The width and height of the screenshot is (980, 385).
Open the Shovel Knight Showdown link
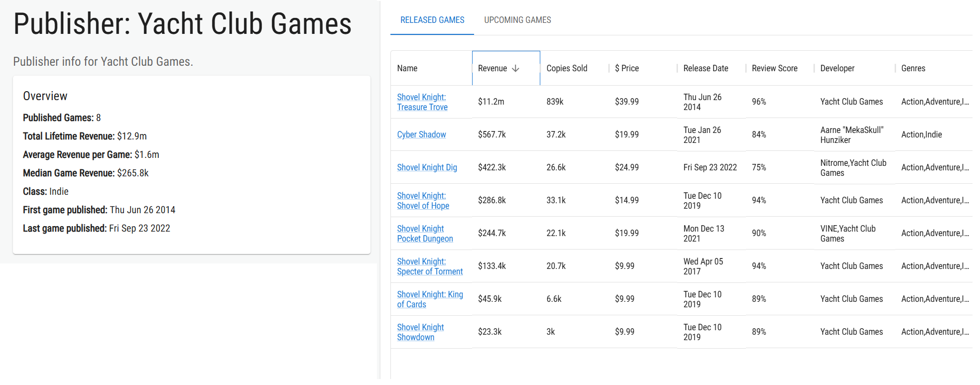coord(420,332)
